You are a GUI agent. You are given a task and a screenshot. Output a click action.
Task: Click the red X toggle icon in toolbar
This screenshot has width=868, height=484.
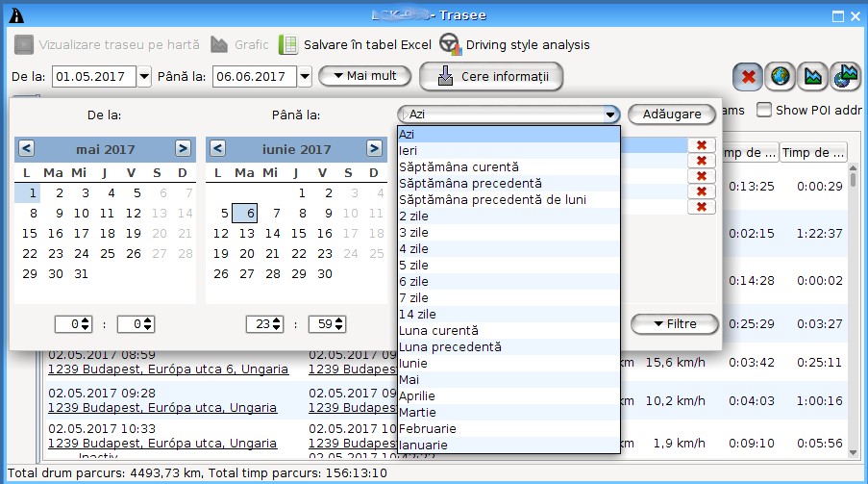pyautogui.click(x=748, y=76)
